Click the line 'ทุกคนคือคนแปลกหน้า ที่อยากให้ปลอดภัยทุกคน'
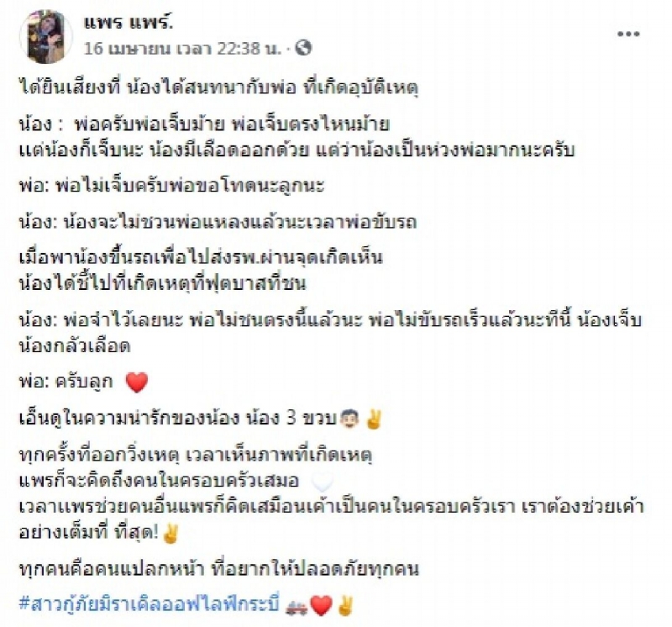 [x=218, y=570]
